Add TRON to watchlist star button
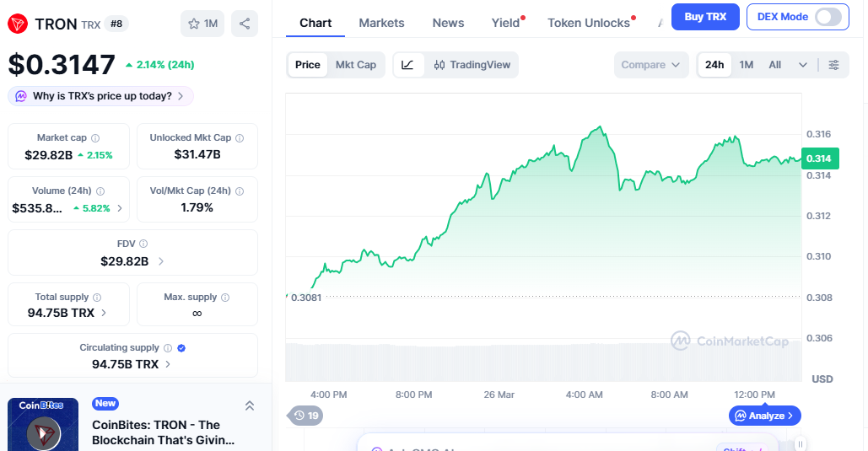 (x=202, y=24)
